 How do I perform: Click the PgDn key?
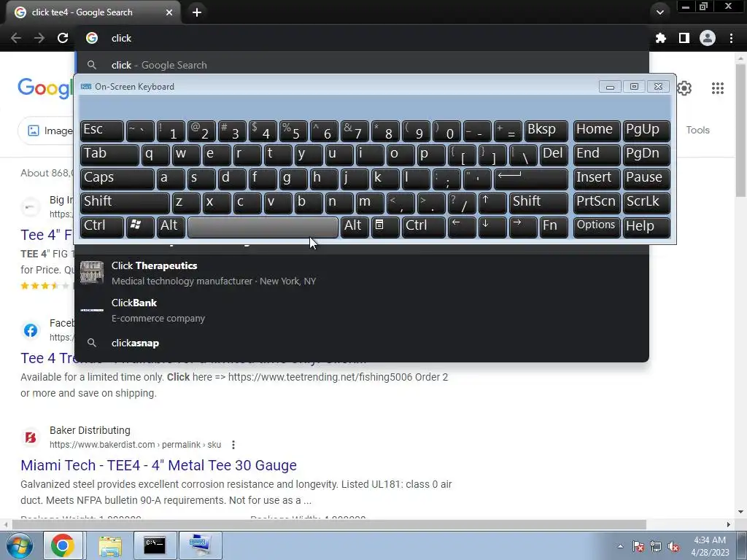[646, 155]
